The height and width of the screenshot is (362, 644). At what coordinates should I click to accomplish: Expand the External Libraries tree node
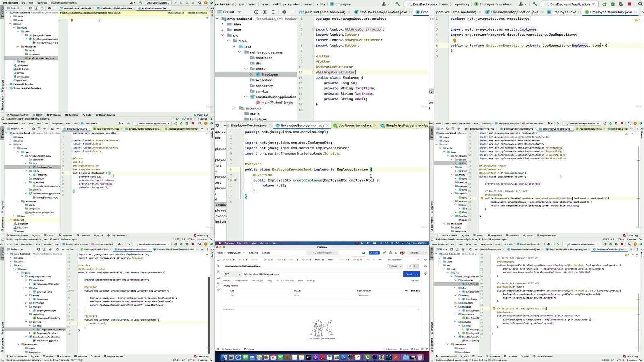[x=6, y=84]
